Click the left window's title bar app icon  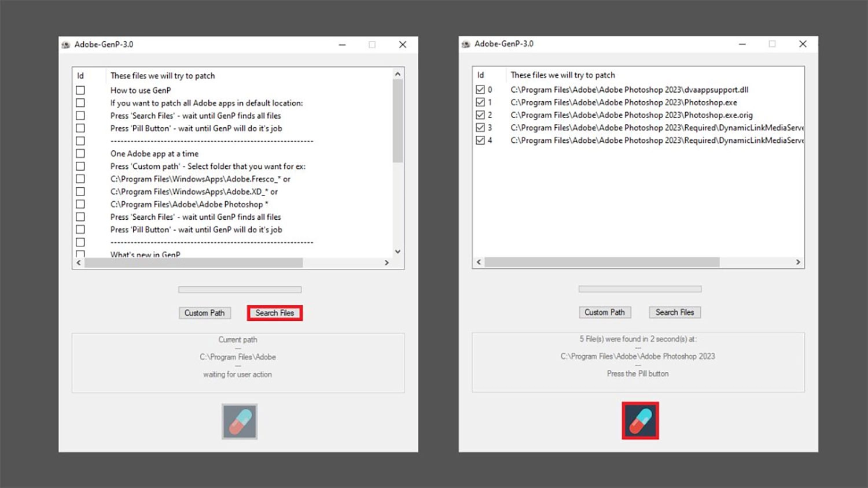[x=66, y=45]
